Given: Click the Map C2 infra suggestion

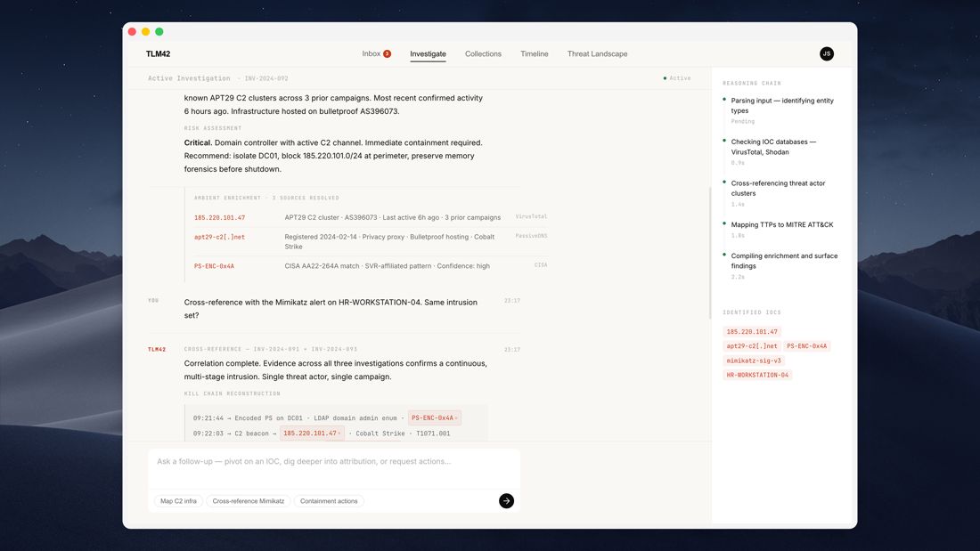Looking at the screenshot, I should click(178, 501).
